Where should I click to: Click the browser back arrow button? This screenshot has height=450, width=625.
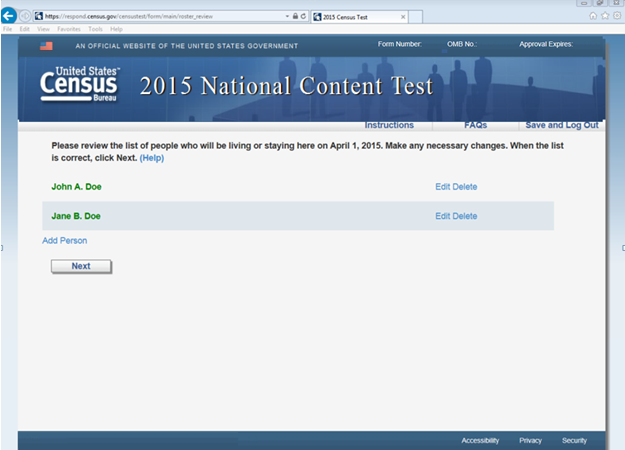pos(8,16)
